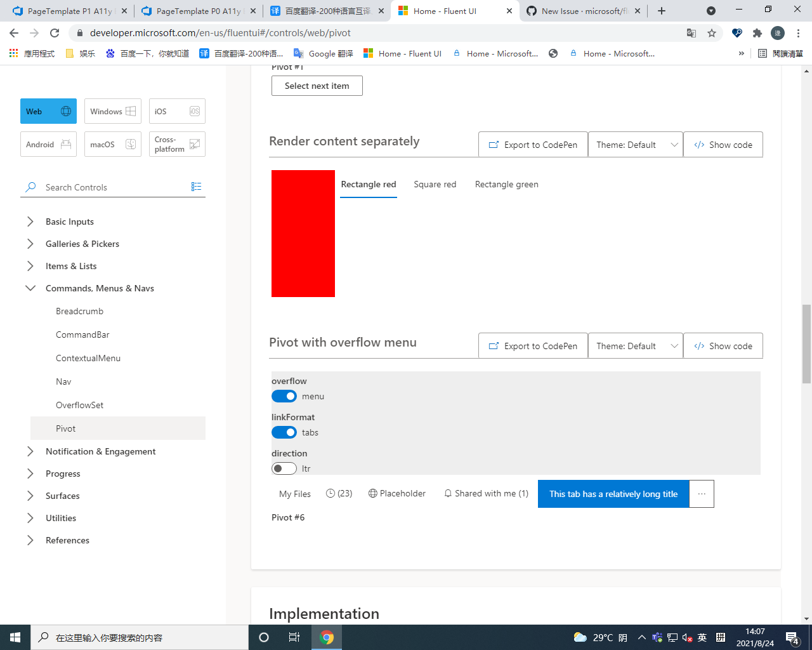The image size is (812, 650).
Task: Switch to the Square red tab
Action: coord(435,184)
